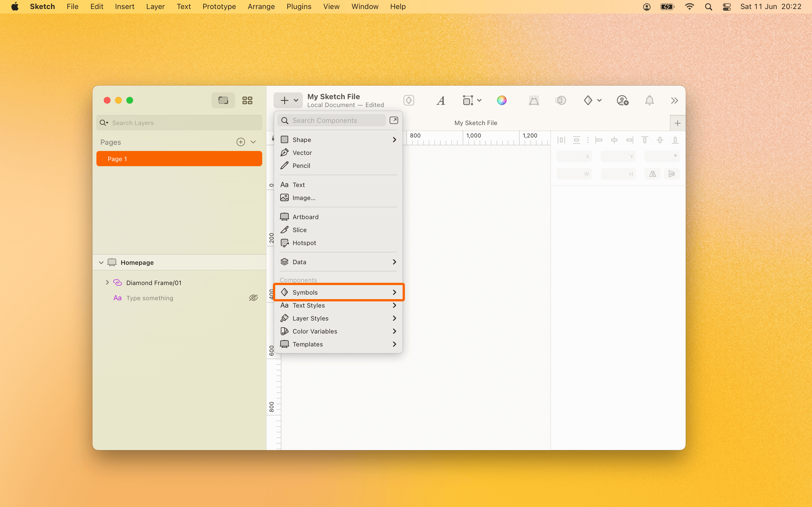
Task: Click the Symbols submenu arrow
Action: [x=395, y=292]
